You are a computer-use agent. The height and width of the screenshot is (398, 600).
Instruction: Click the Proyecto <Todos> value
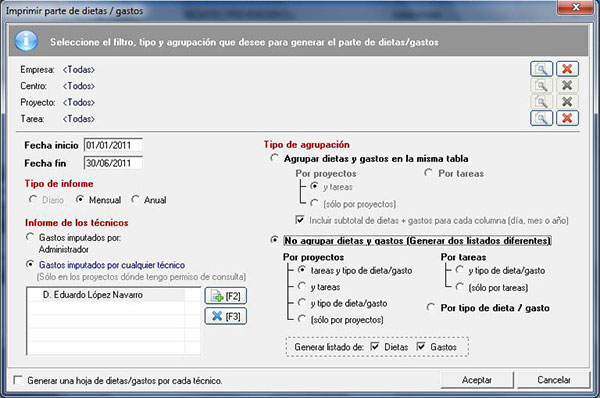coord(79,103)
